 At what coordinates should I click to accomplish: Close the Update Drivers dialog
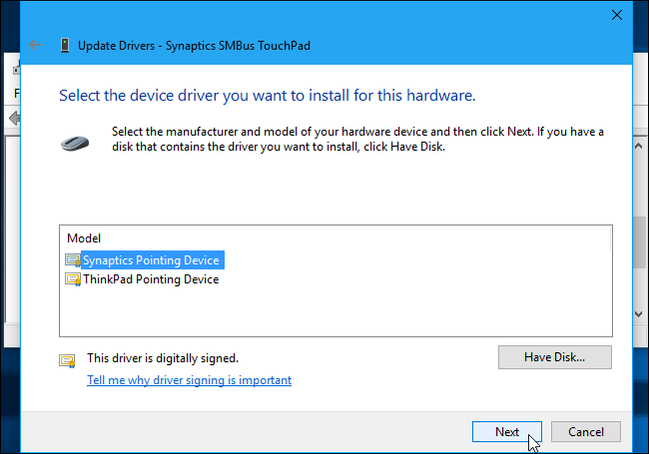615,15
